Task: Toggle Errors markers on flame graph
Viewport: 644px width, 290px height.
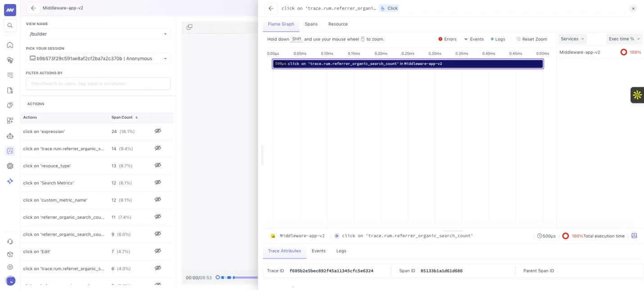Action: (447, 39)
